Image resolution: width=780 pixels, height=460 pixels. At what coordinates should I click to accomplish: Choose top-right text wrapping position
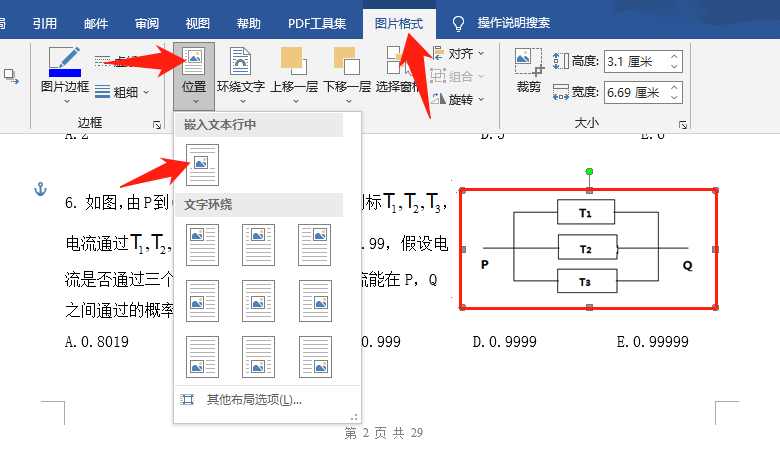coord(315,243)
